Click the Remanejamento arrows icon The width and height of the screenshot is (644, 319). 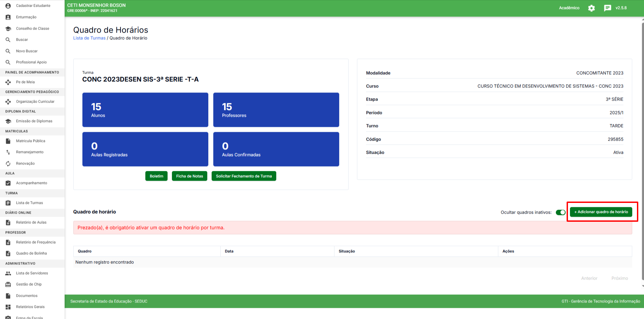(8, 152)
